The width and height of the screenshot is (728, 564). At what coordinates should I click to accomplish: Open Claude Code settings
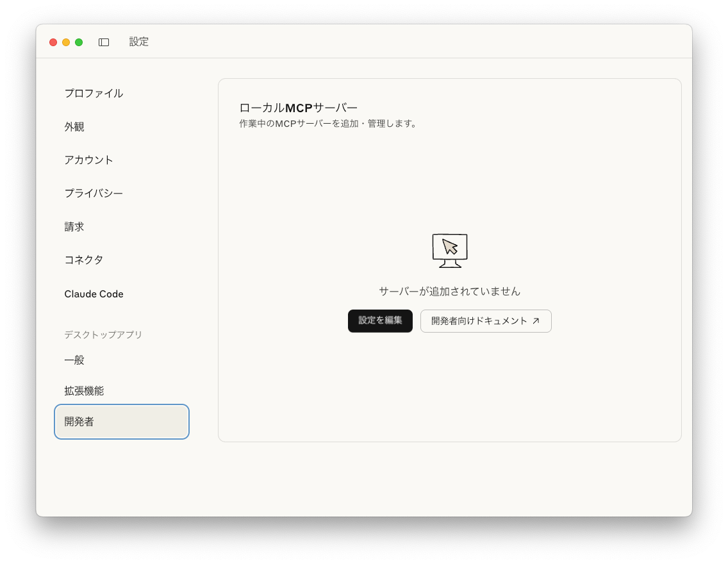(x=122, y=294)
